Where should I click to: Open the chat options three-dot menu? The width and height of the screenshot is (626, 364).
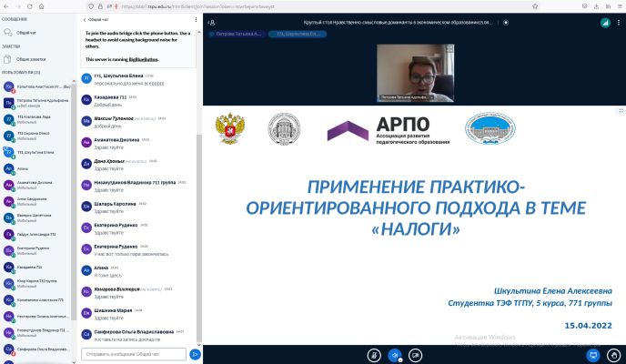pos(196,19)
